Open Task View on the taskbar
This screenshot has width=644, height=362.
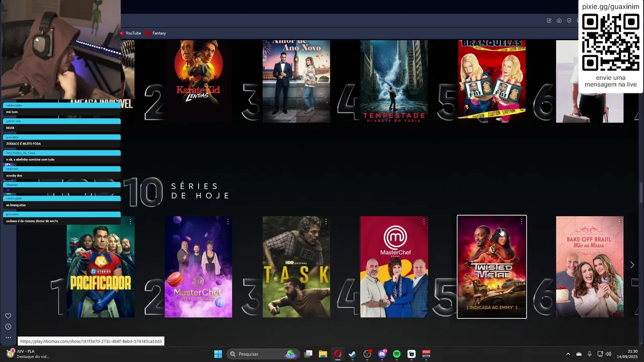308,354
